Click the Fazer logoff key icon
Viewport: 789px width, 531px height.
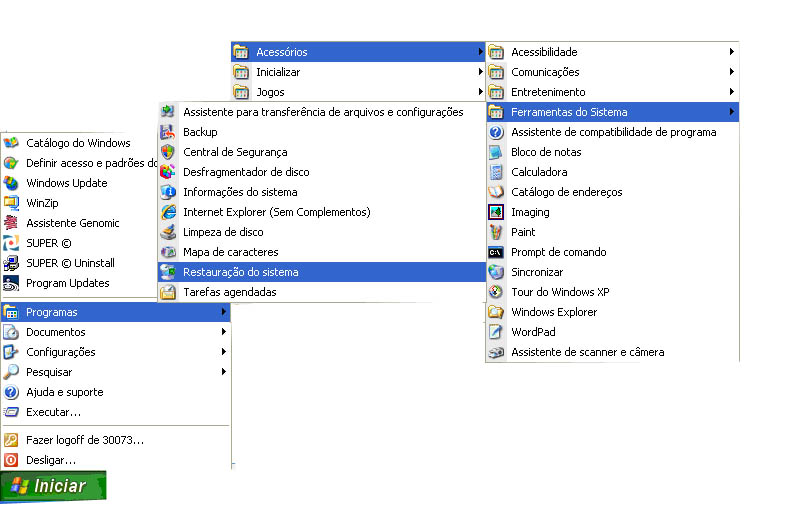click(11, 440)
